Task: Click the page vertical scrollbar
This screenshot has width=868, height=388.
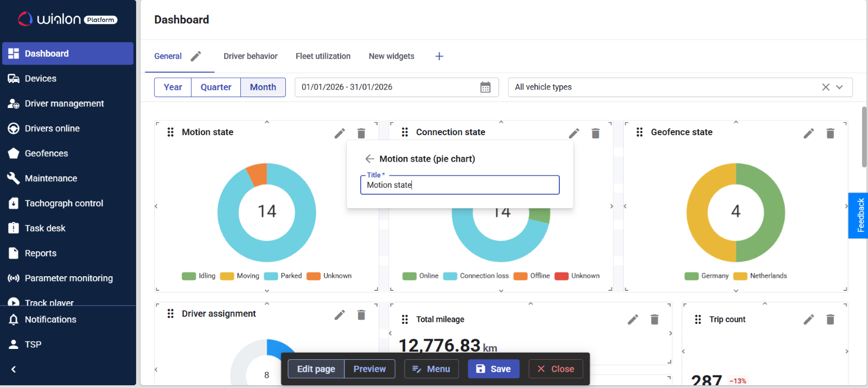Action: [864, 137]
